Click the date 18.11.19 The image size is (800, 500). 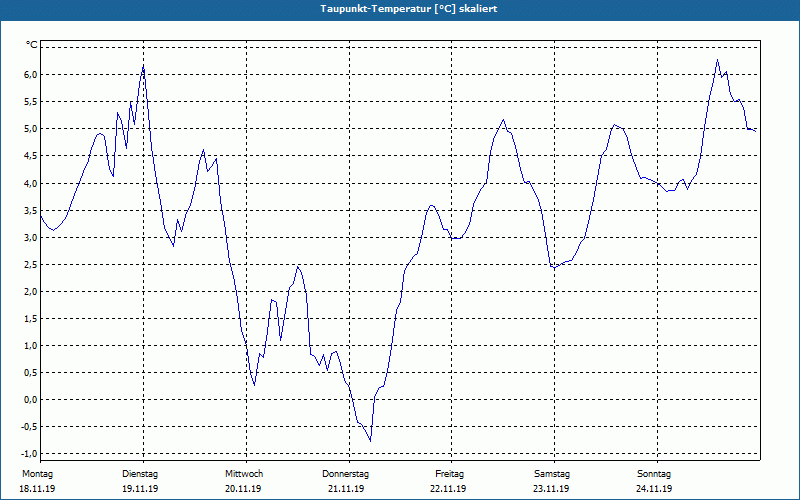pyautogui.click(x=37, y=489)
